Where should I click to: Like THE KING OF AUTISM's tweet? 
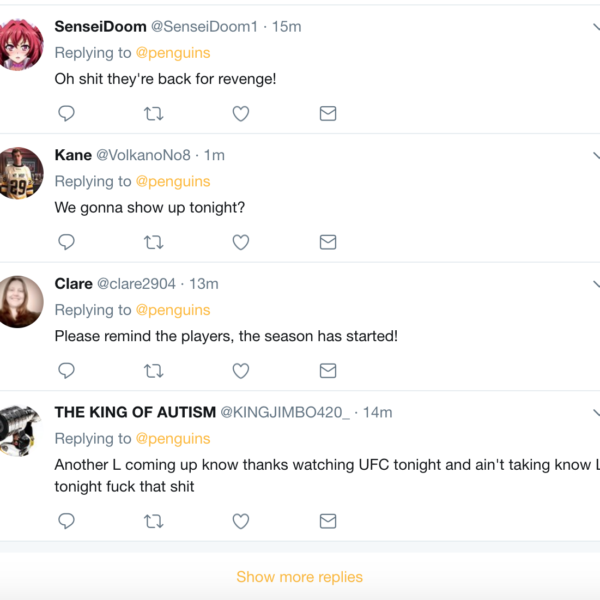[241, 521]
